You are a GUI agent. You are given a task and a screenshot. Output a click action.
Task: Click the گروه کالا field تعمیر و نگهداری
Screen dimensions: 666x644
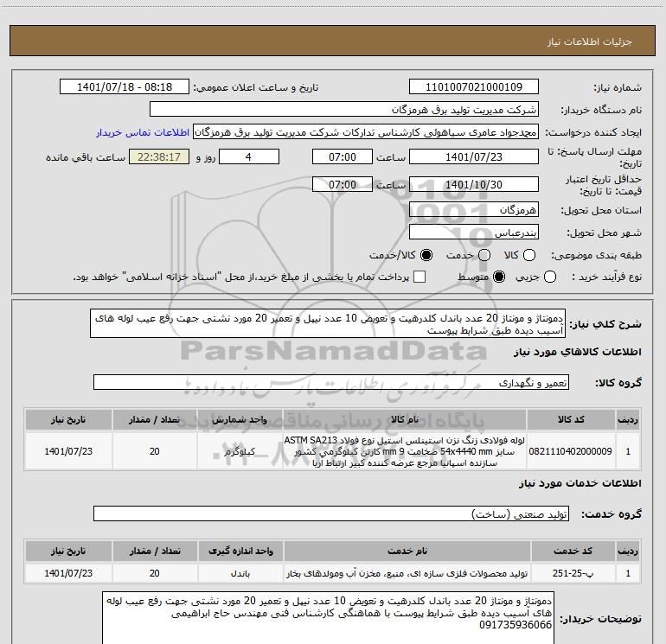331,382
